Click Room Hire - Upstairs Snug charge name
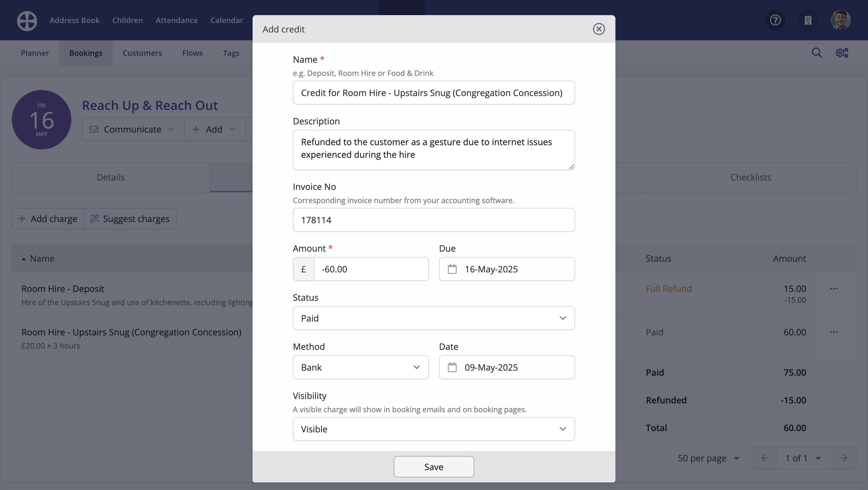This screenshot has width=868, height=490. (x=131, y=332)
